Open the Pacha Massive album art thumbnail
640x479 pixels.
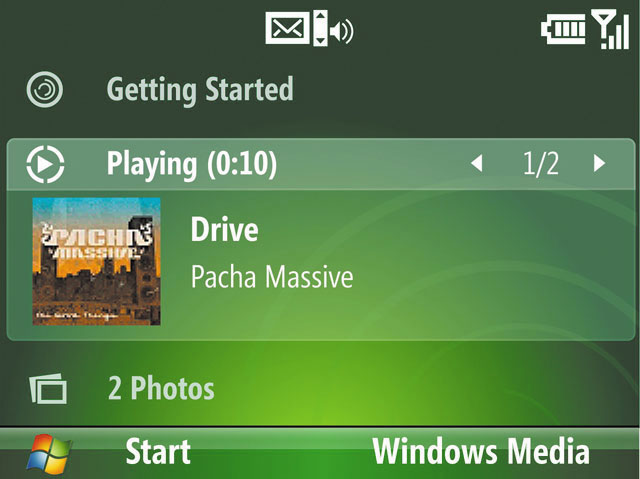96,261
